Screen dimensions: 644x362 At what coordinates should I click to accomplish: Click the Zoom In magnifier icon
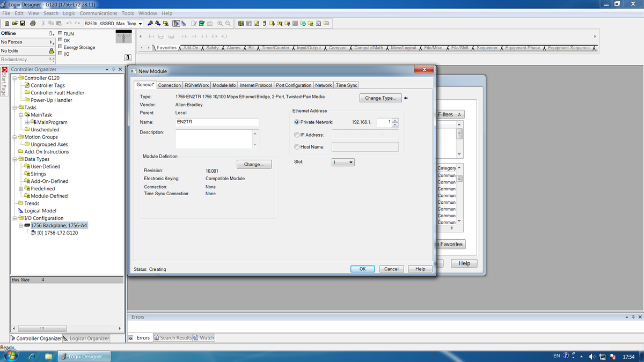(x=220, y=24)
